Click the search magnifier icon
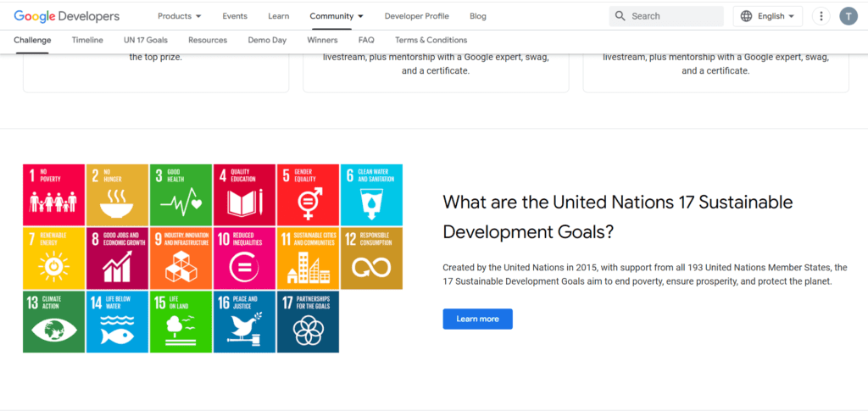The height and width of the screenshot is (411, 868). [620, 16]
